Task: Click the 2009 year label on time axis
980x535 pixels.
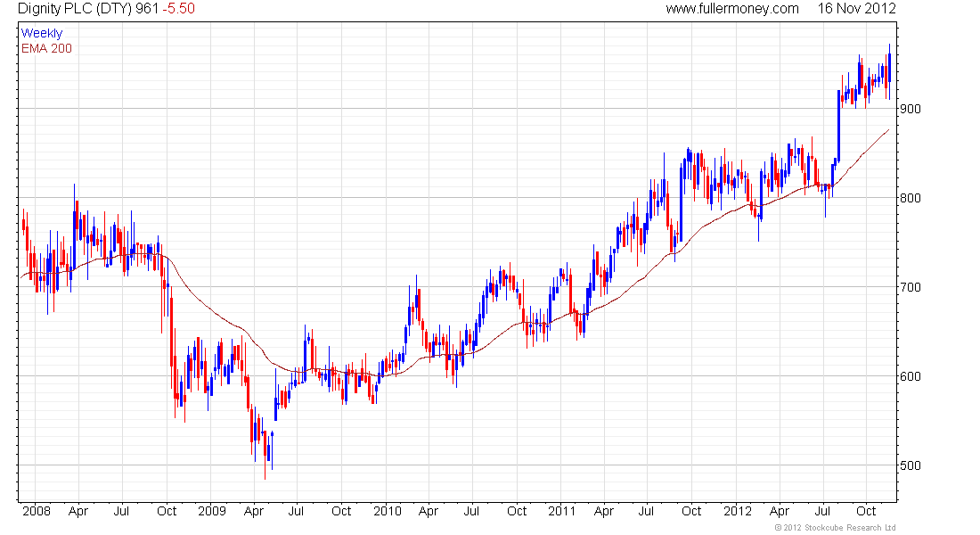Action: tap(212, 511)
